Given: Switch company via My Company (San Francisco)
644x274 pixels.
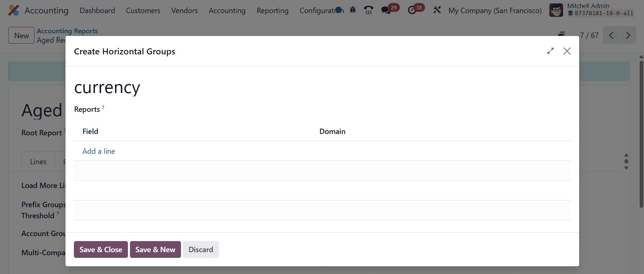Looking at the screenshot, I should pos(495,10).
